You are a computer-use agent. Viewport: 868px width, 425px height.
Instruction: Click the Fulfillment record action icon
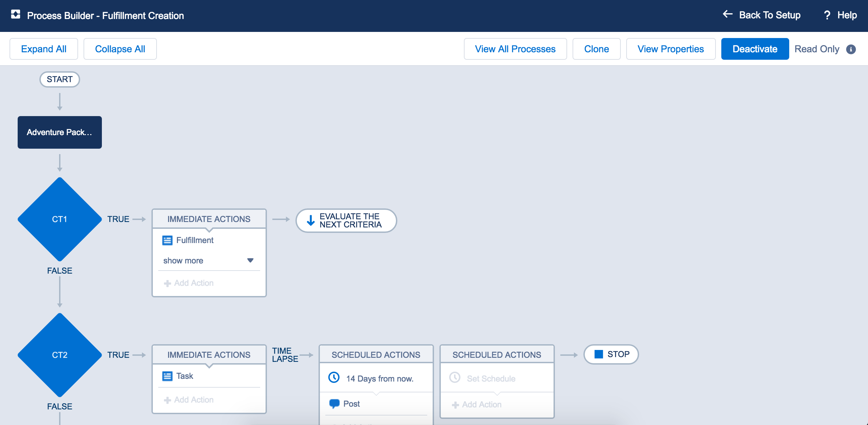tap(167, 240)
